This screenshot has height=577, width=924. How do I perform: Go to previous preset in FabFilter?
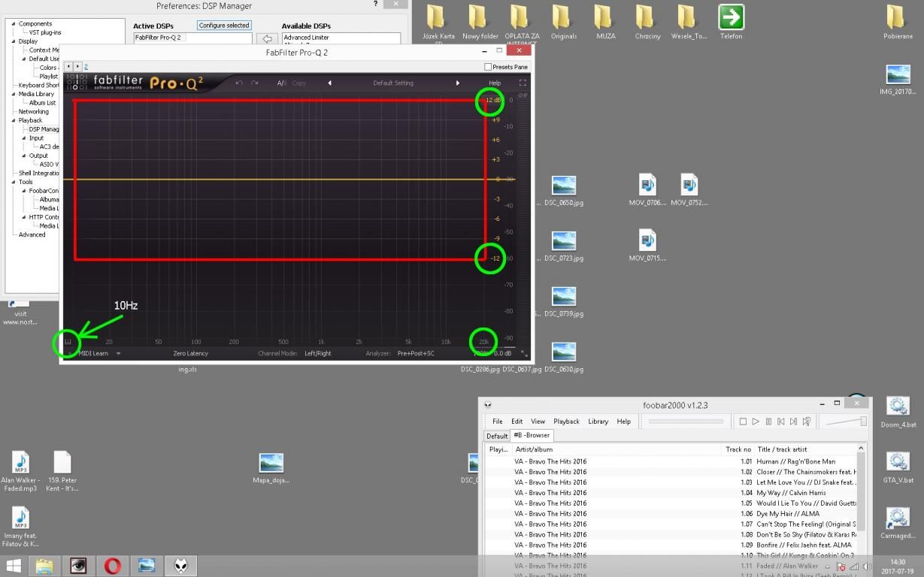point(329,83)
